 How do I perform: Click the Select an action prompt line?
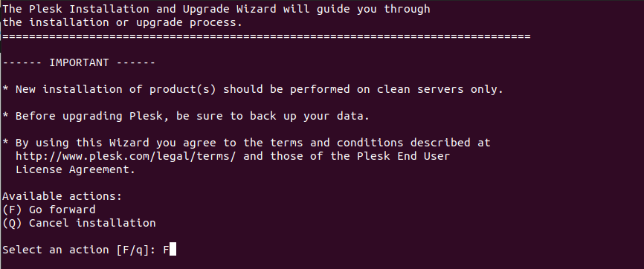click(89, 250)
